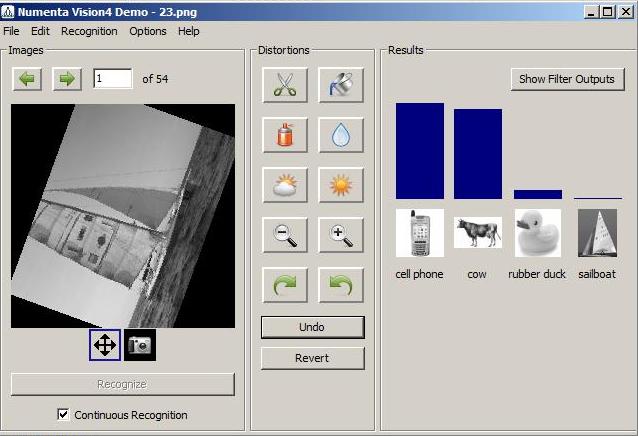Apply the bright sun lighten distortion
This screenshot has height=436, width=638.
click(341, 185)
